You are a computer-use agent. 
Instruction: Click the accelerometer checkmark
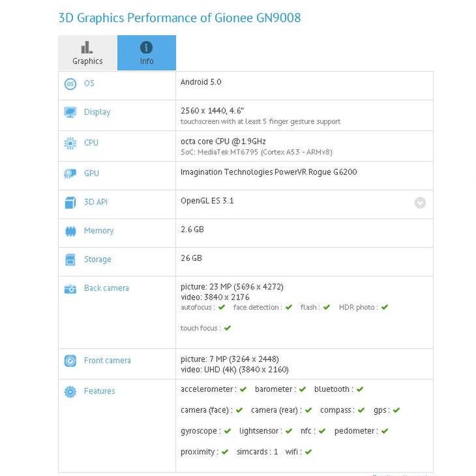(x=243, y=389)
